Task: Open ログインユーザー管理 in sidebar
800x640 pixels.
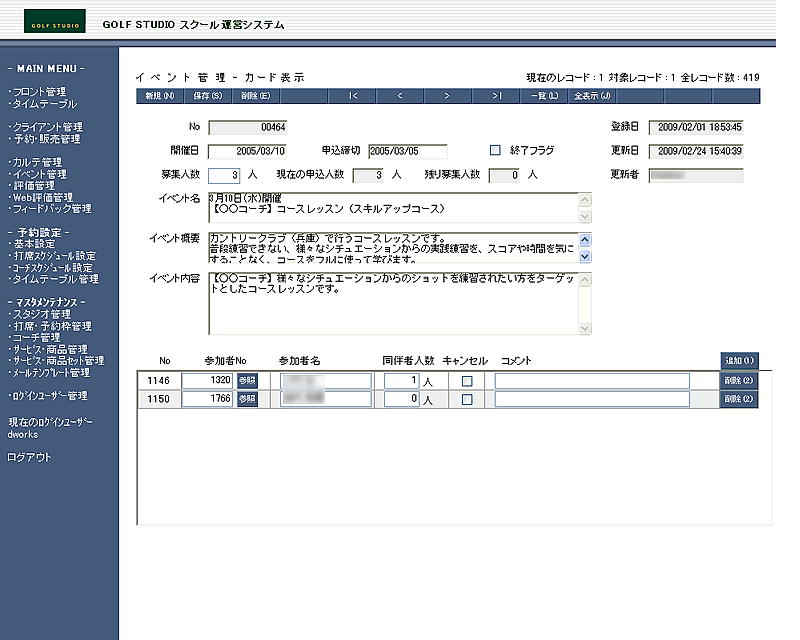Action: tap(50, 396)
